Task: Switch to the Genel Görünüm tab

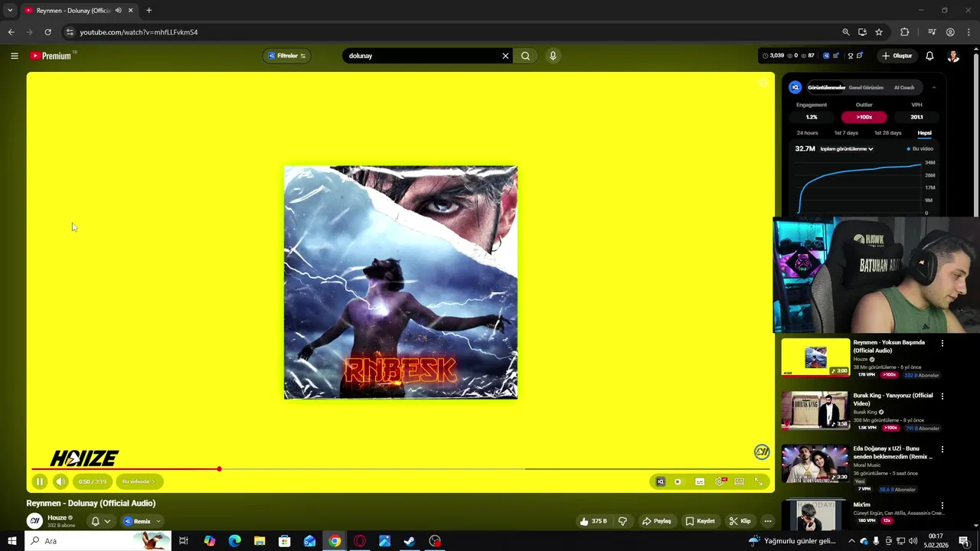Action: coord(866,87)
